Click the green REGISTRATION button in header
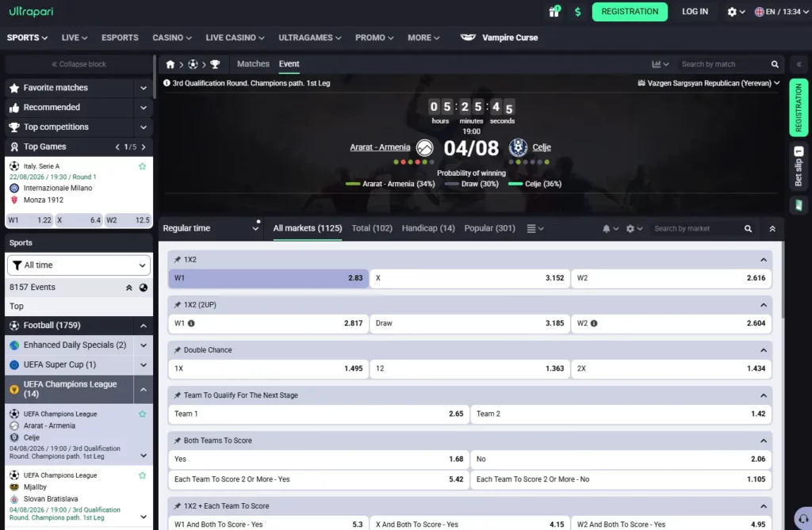This screenshot has height=530, width=812. tap(630, 11)
